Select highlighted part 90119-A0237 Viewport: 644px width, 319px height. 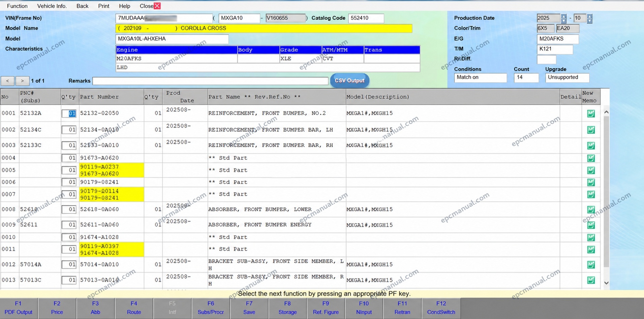pos(99,167)
